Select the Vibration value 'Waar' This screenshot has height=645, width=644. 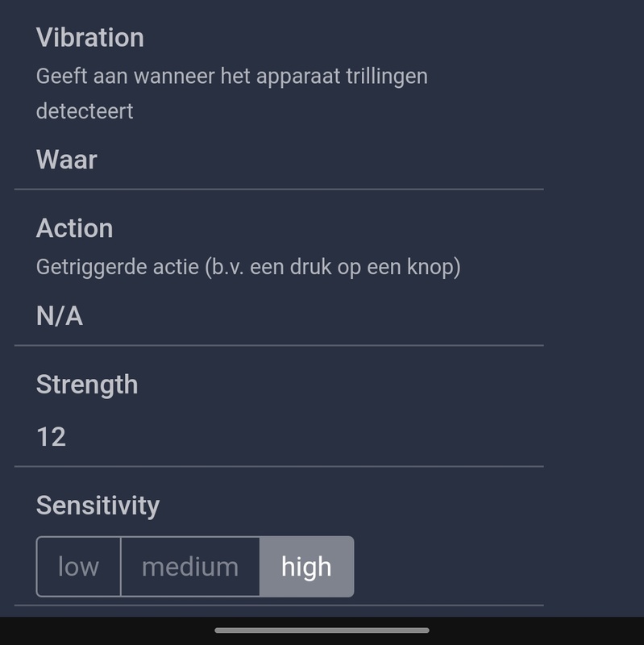pyautogui.click(x=66, y=160)
